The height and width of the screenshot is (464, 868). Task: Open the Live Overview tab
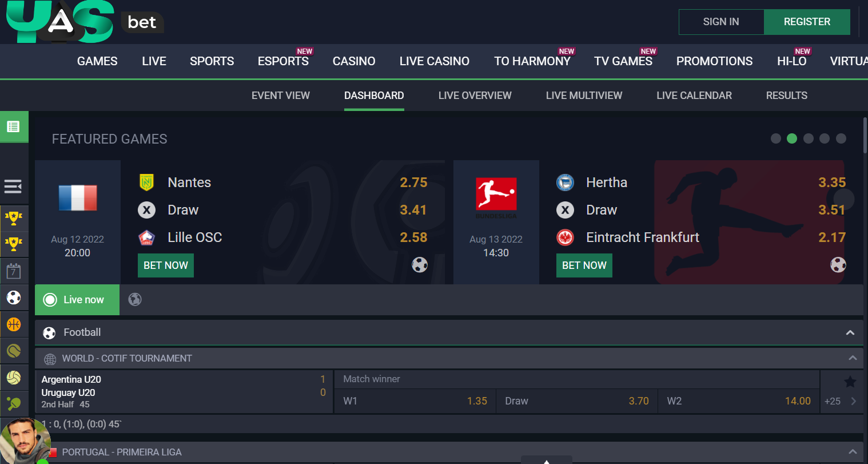pos(475,96)
